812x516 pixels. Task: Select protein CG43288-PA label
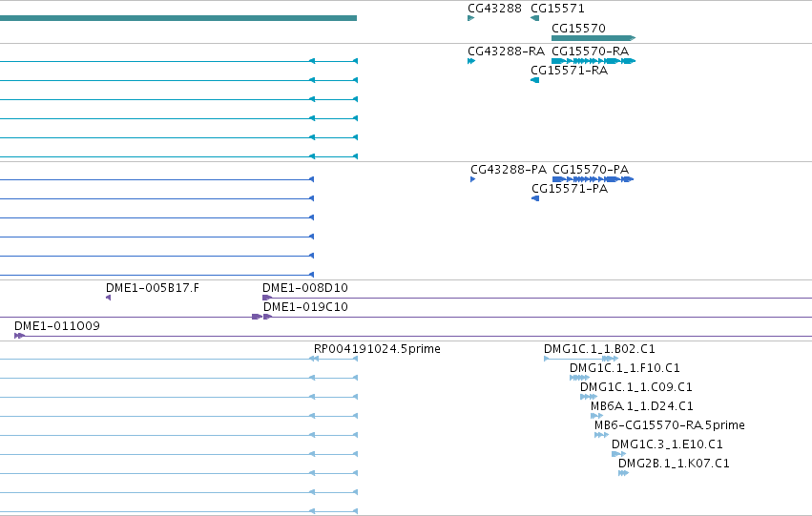pos(509,170)
